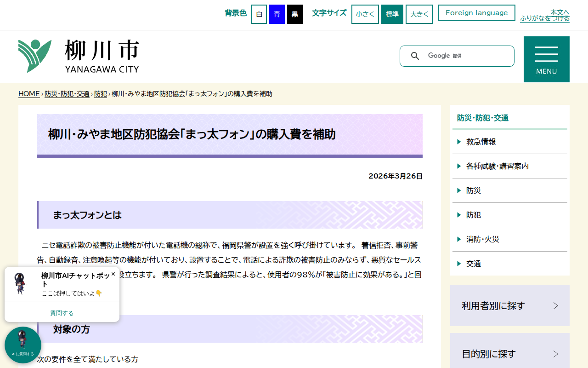Enable furigana with ふりがなをつける link
This screenshot has width=588, height=368.
[545, 18]
